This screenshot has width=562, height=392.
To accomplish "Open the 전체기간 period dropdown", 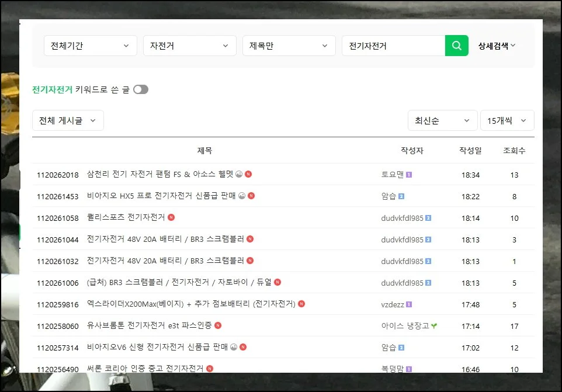I will pyautogui.click(x=90, y=46).
